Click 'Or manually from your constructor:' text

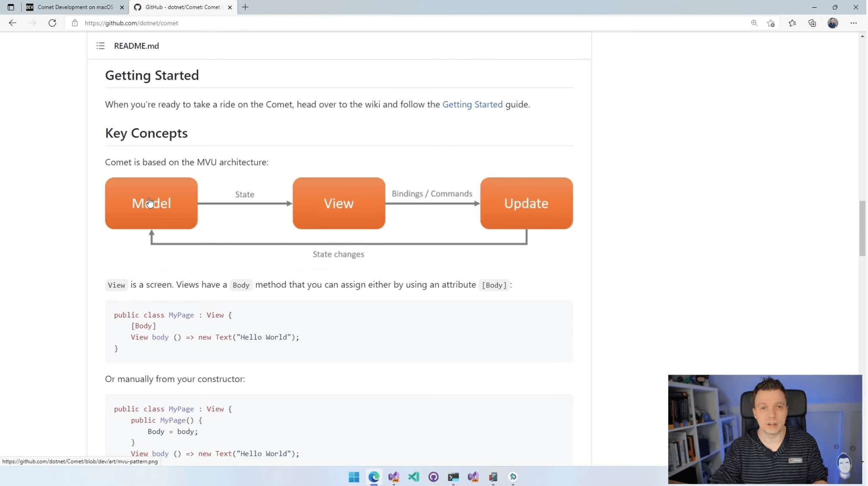175,379
